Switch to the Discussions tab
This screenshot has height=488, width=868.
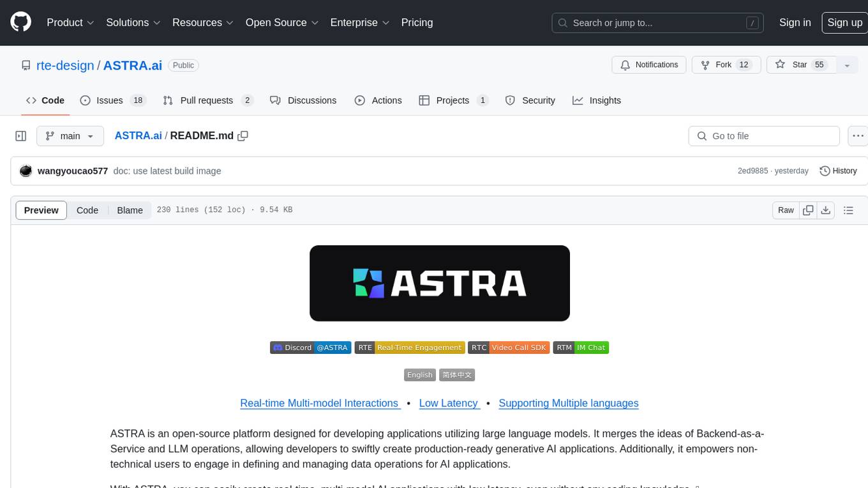[x=303, y=100]
